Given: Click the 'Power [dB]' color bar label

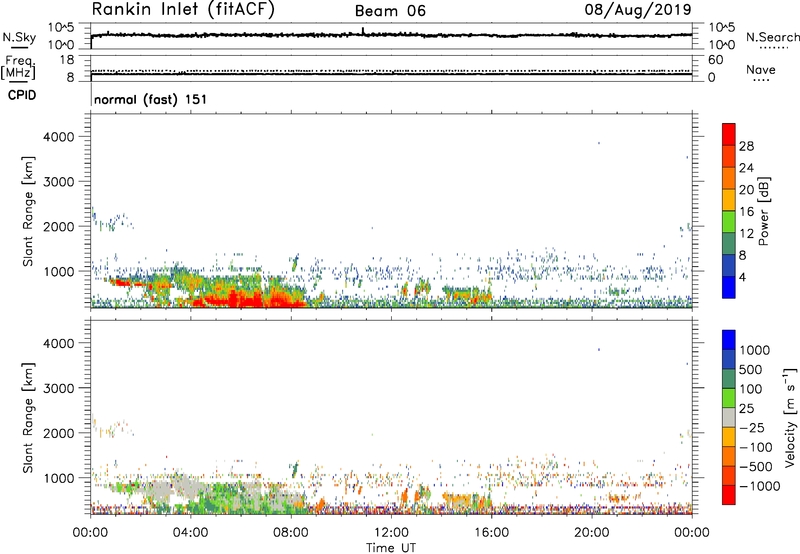Looking at the screenshot, I should click(x=763, y=211).
